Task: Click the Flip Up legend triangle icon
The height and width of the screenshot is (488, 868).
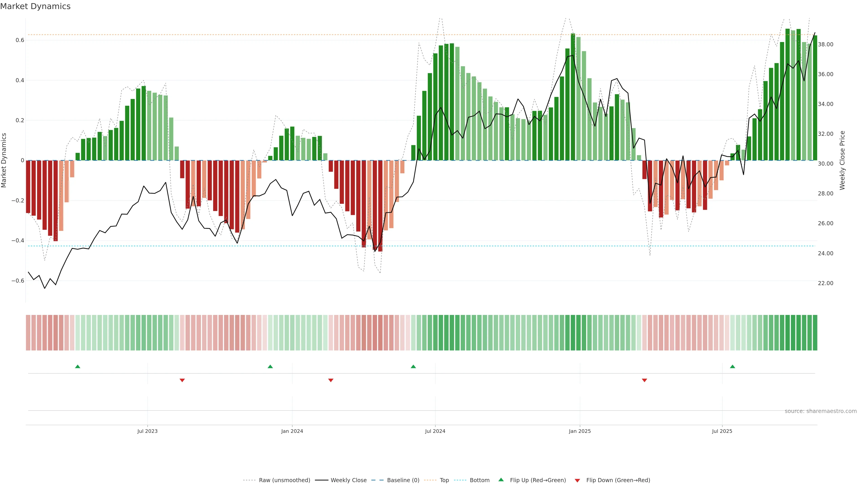Action: tap(501, 480)
